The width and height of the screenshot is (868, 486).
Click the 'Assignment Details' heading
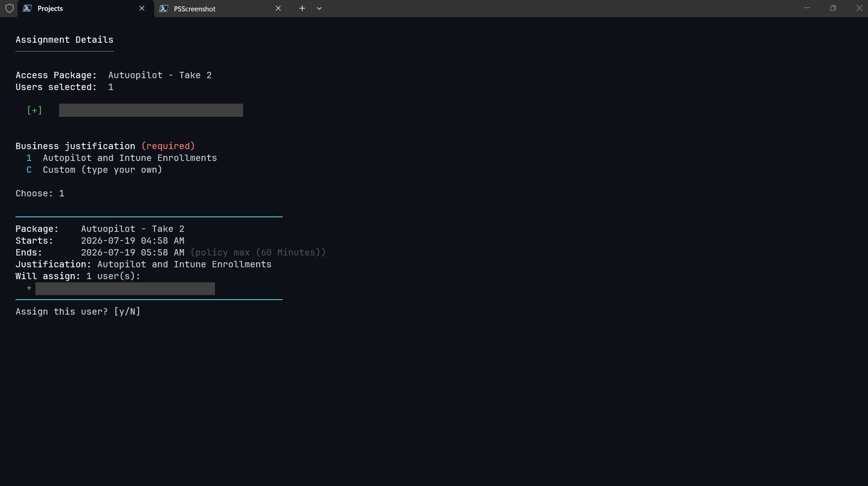click(65, 40)
